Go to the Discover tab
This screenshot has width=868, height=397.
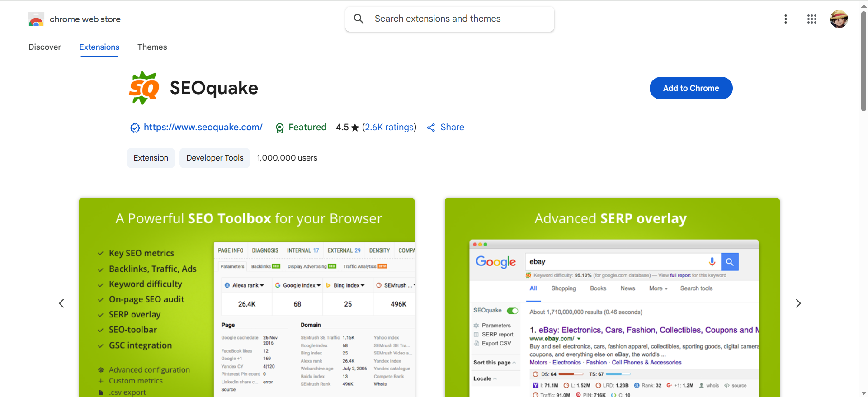pyautogui.click(x=45, y=47)
